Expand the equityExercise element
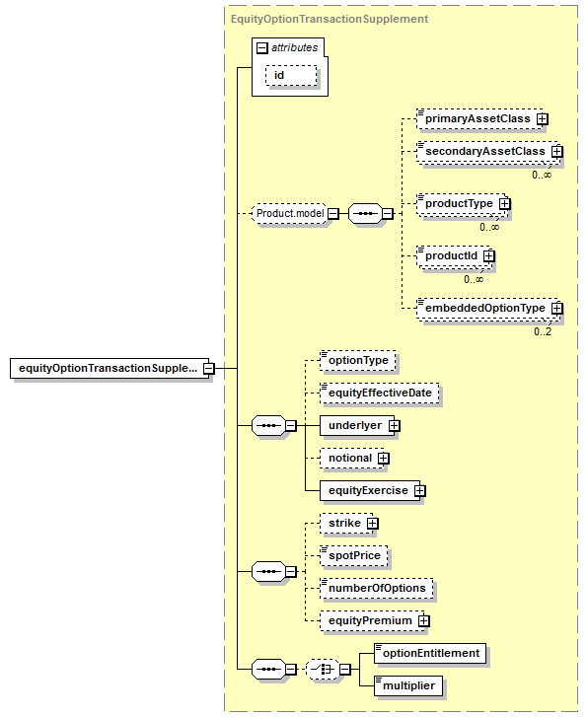Screen dimensions: 588x717 click(x=419, y=490)
